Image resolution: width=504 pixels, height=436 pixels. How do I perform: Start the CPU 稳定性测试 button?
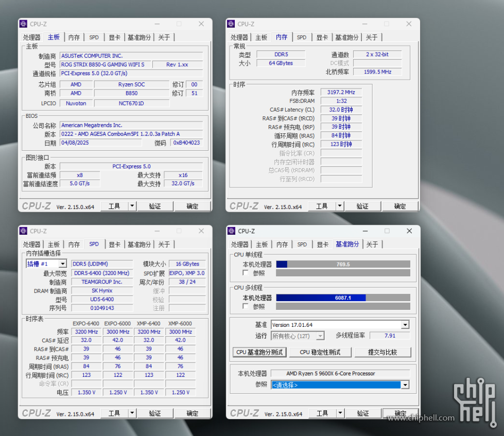[320, 352]
